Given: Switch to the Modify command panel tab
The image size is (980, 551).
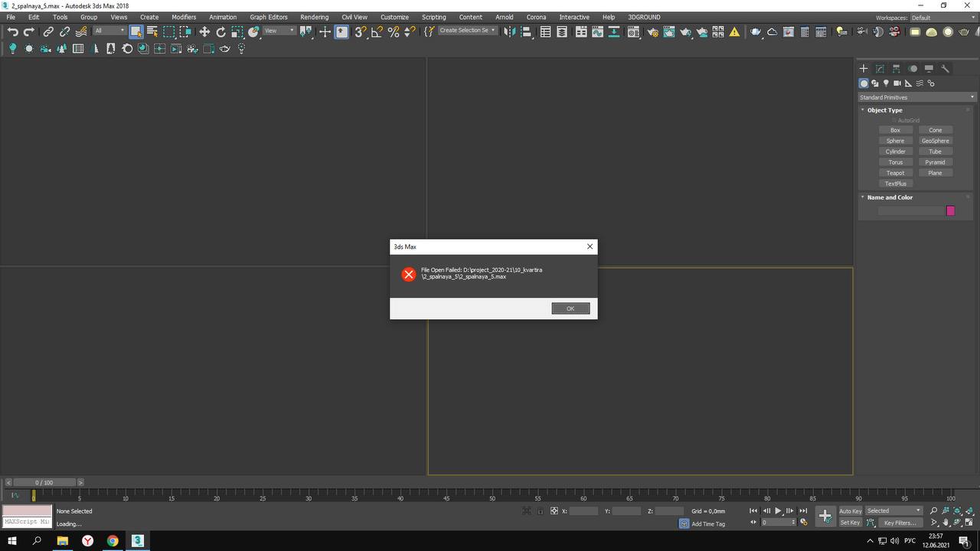Looking at the screenshot, I should 880,68.
